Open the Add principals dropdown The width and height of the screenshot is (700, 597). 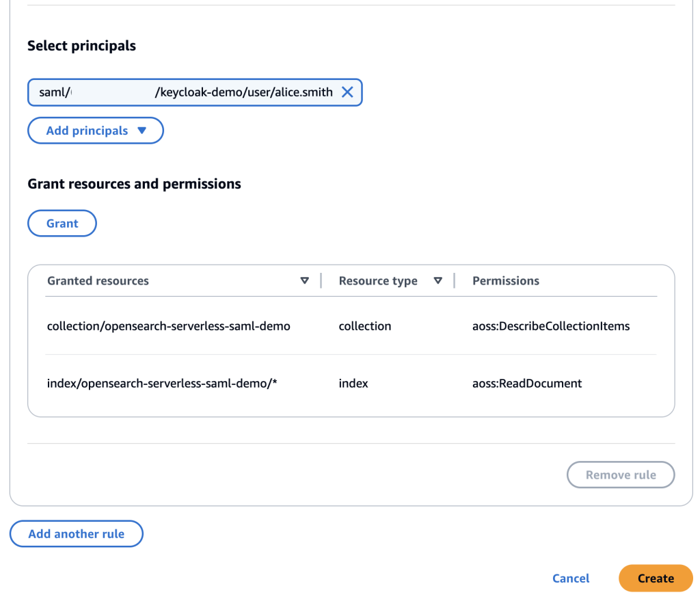click(87, 131)
